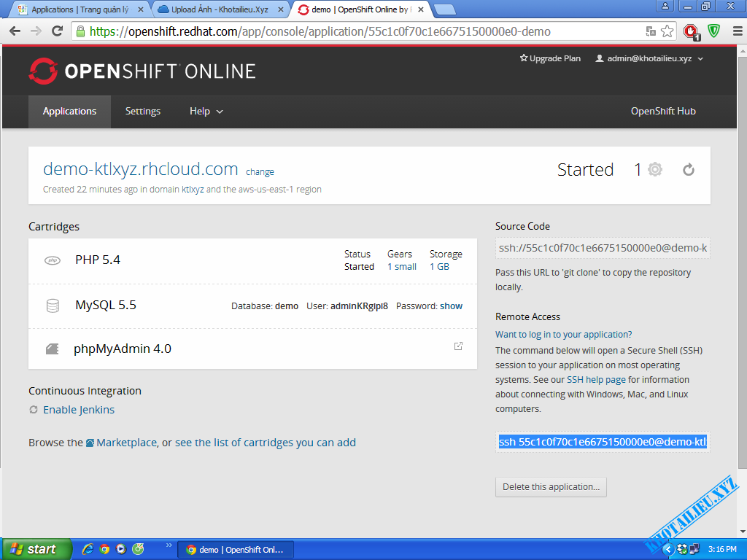Click the OpenShift Online logo
The width and height of the screenshot is (747, 560).
pyautogui.click(x=142, y=71)
